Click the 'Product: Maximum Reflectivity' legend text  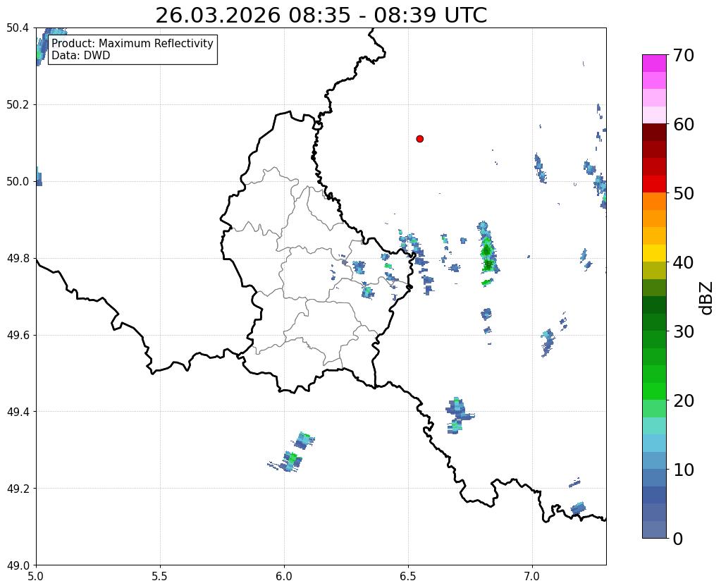coord(133,43)
